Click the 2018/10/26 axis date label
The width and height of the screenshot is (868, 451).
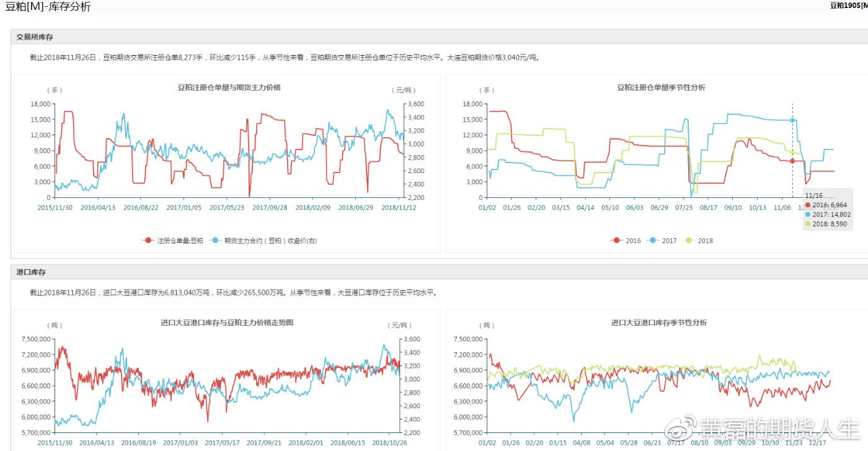[x=390, y=443]
